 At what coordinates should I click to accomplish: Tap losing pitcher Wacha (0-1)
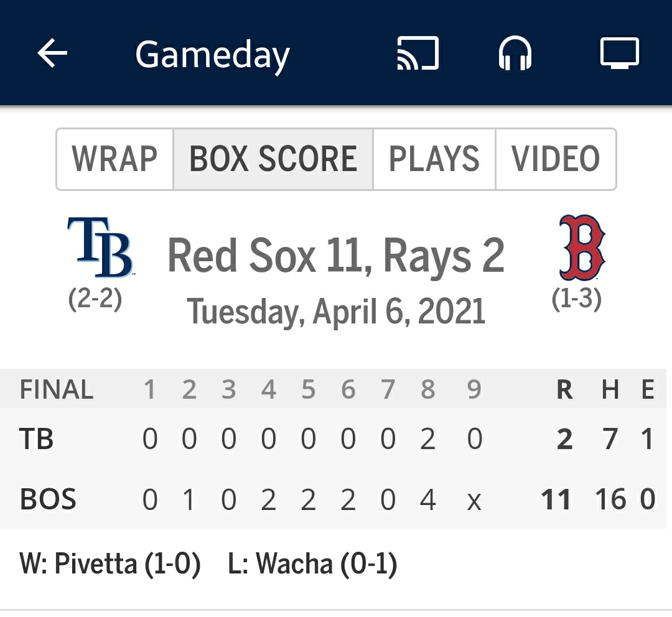click(312, 564)
